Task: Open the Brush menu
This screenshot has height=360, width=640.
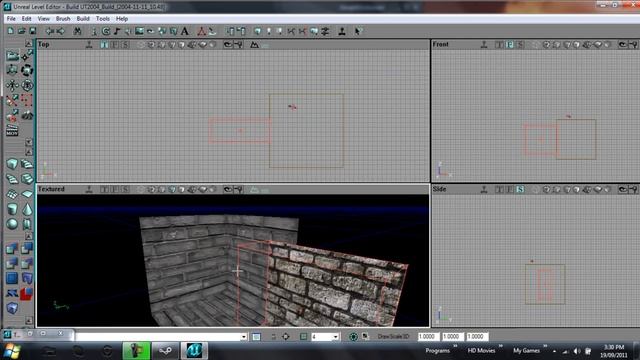Action: pos(63,19)
